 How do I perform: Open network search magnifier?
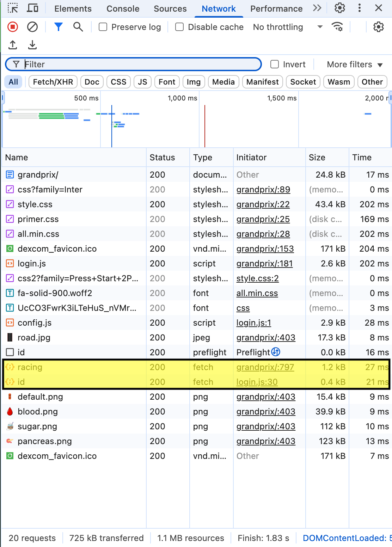click(78, 27)
